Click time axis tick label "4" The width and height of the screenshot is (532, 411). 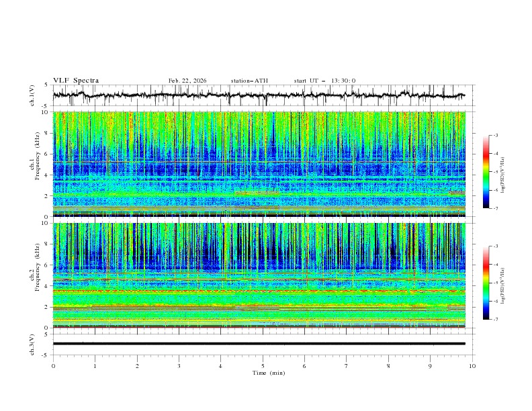[x=220, y=366]
